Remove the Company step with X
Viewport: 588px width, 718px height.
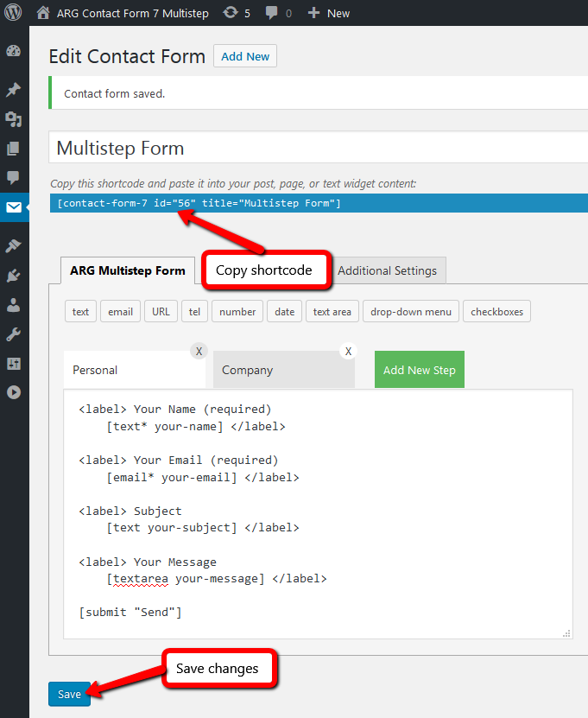348,351
